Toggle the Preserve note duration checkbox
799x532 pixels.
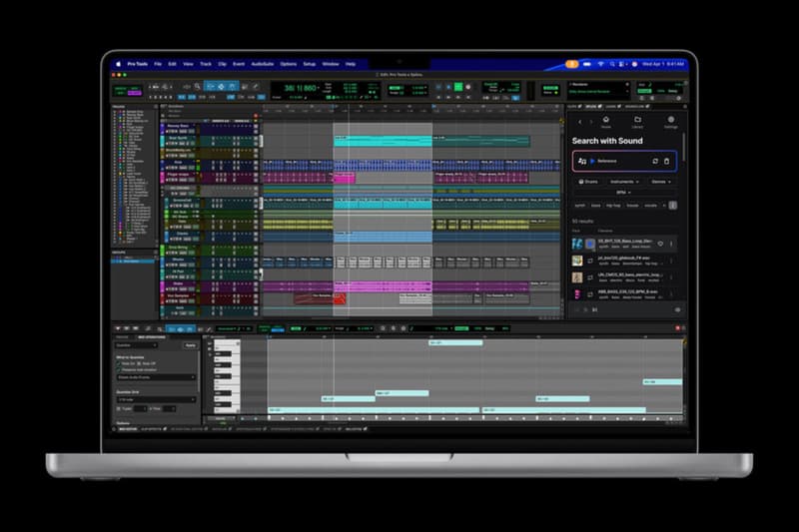[118, 368]
